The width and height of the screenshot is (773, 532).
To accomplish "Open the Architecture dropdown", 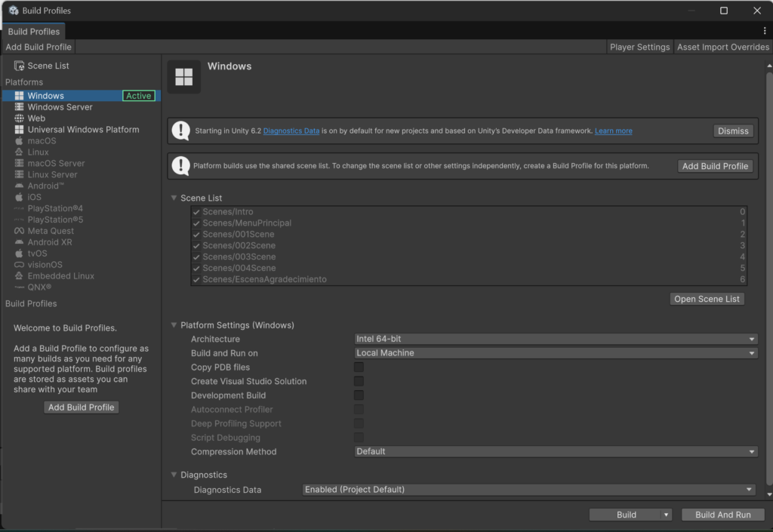I will tap(556, 339).
